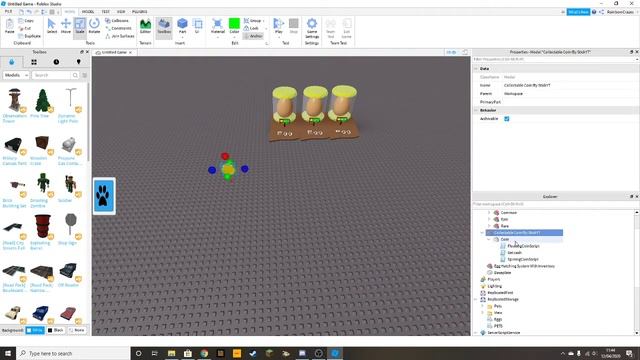Collapse the Collectable Coin model
Screen dimensions: 640x360
pyautogui.click(x=482, y=233)
